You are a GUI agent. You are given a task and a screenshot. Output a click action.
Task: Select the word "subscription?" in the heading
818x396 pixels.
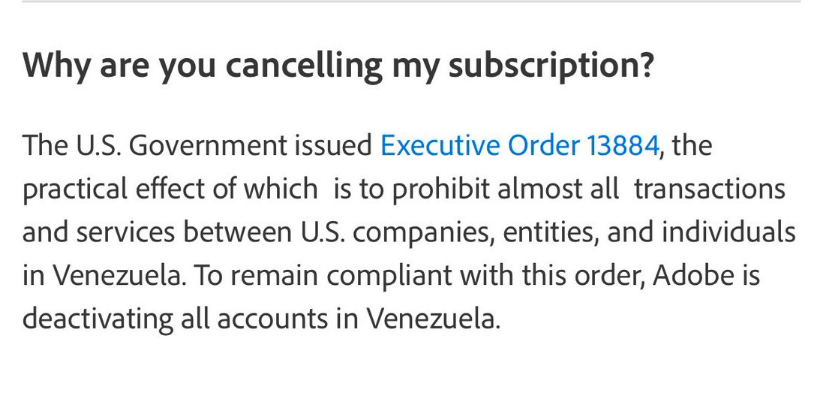pyautogui.click(x=551, y=67)
